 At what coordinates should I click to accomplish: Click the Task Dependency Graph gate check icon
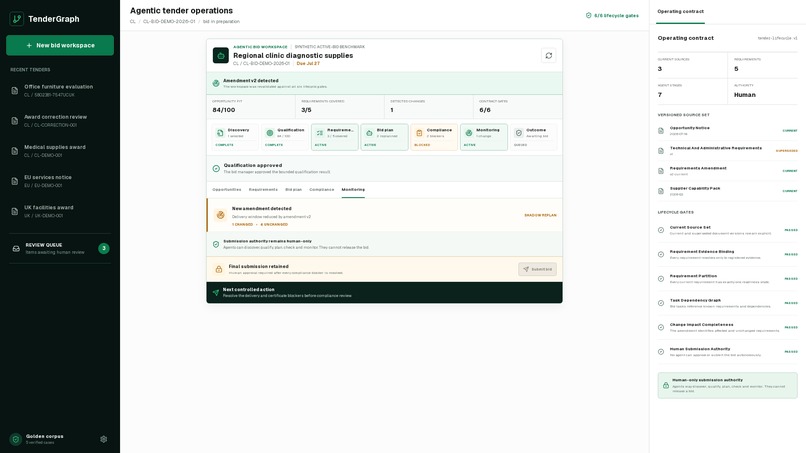click(661, 303)
